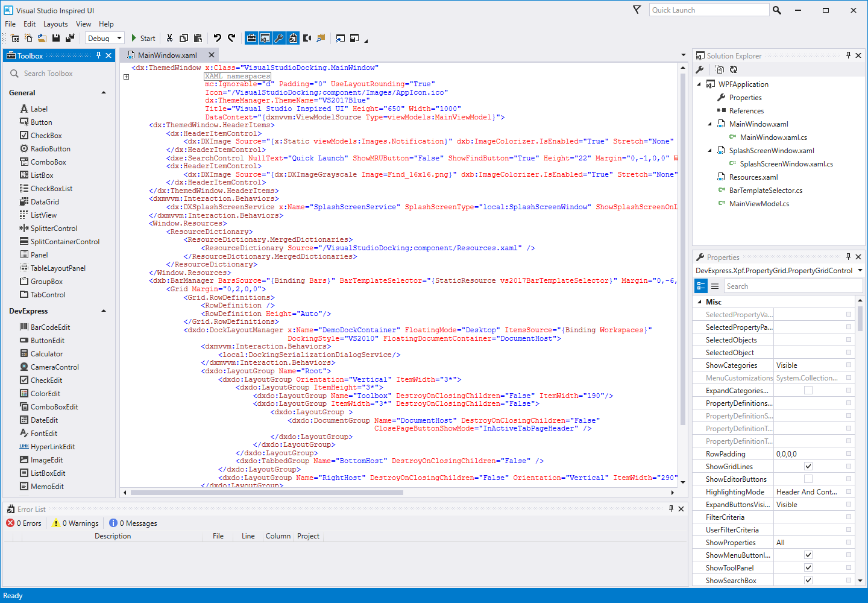Pin the Toolbox panel with pushpin icon
Screen dimensions: 868x603
pyautogui.click(x=98, y=55)
